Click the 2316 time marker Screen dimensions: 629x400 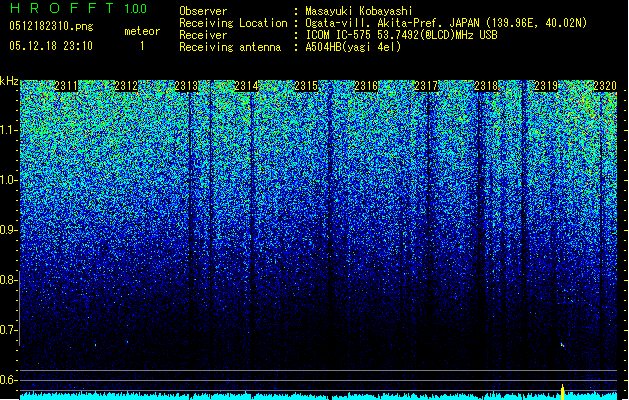click(366, 86)
